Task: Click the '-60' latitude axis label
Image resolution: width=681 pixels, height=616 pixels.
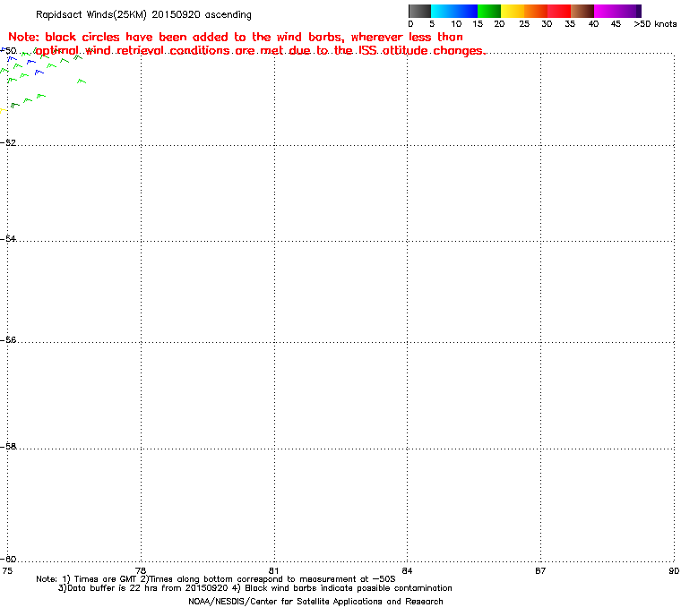Action: click(x=8, y=559)
